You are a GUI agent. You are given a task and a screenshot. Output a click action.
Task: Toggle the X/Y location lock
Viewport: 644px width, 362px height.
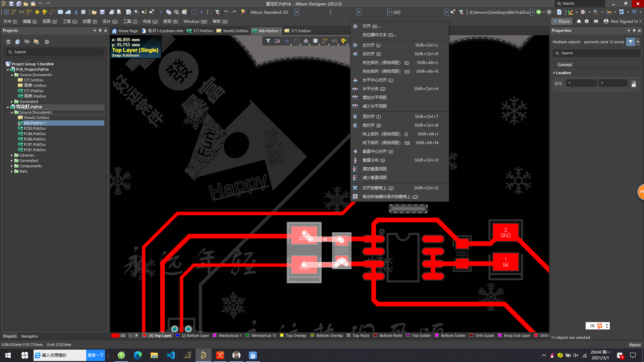(633, 84)
